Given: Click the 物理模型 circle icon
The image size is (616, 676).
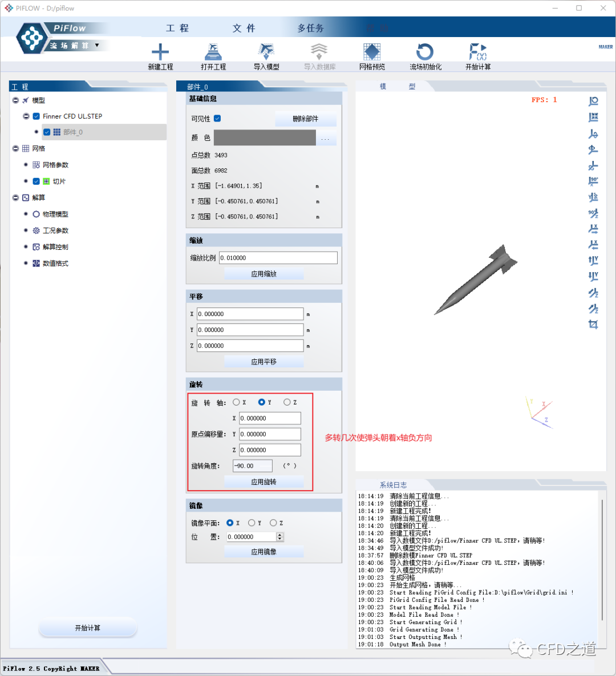Looking at the screenshot, I should click(36, 214).
